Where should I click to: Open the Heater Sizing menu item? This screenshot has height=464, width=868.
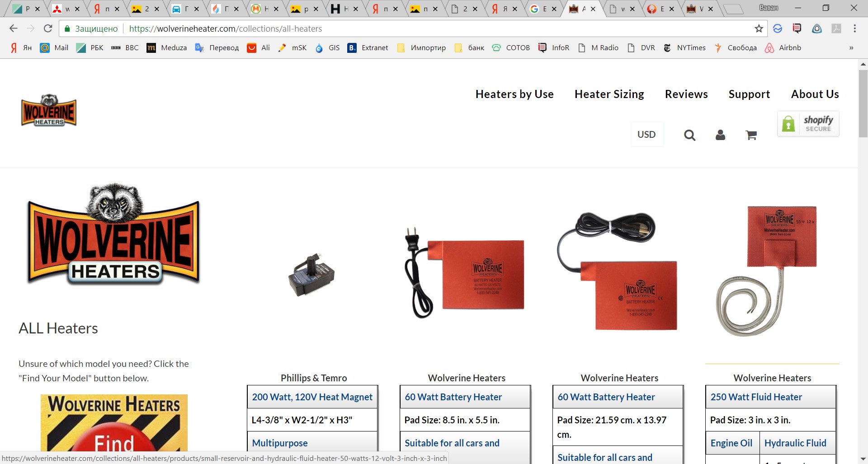click(x=609, y=94)
